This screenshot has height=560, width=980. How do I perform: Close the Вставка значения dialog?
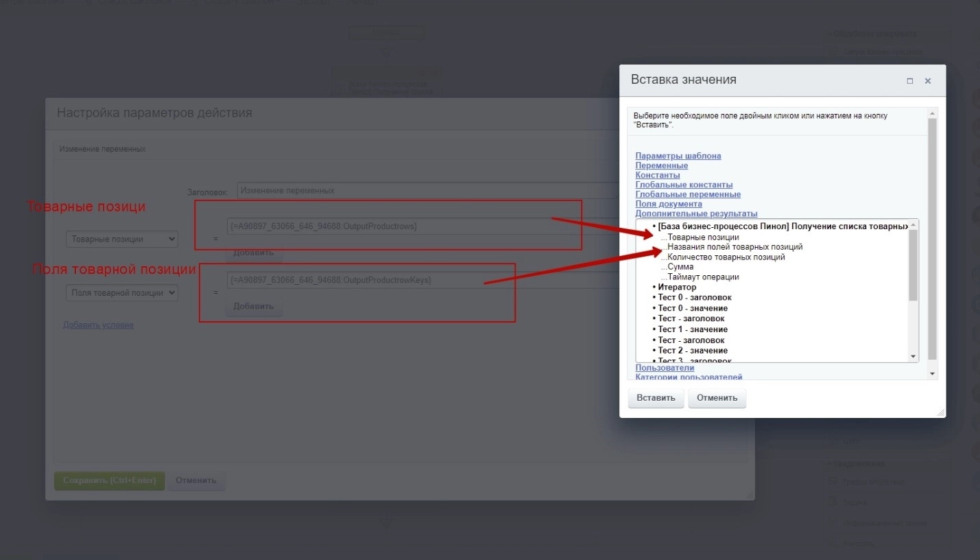[928, 81]
